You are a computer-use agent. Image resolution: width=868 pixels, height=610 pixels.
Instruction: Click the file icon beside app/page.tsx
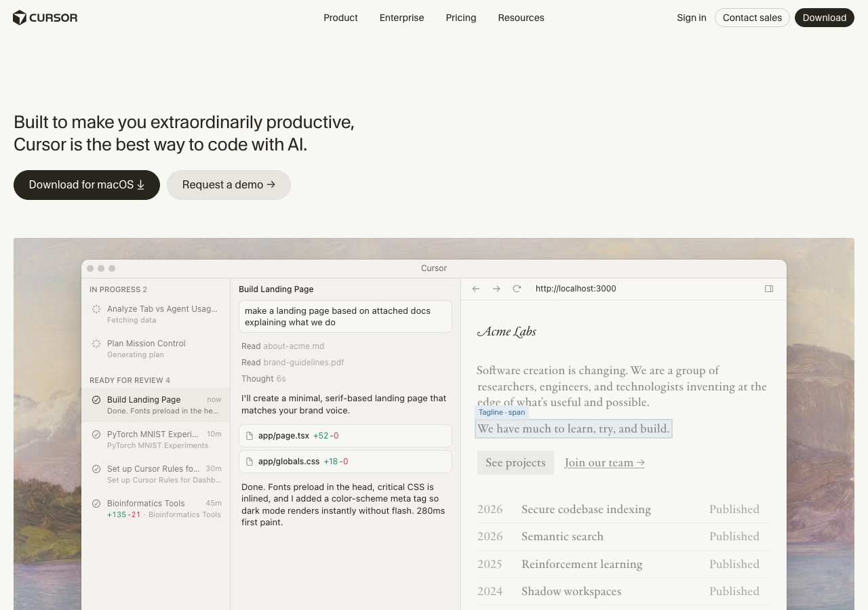(x=250, y=436)
